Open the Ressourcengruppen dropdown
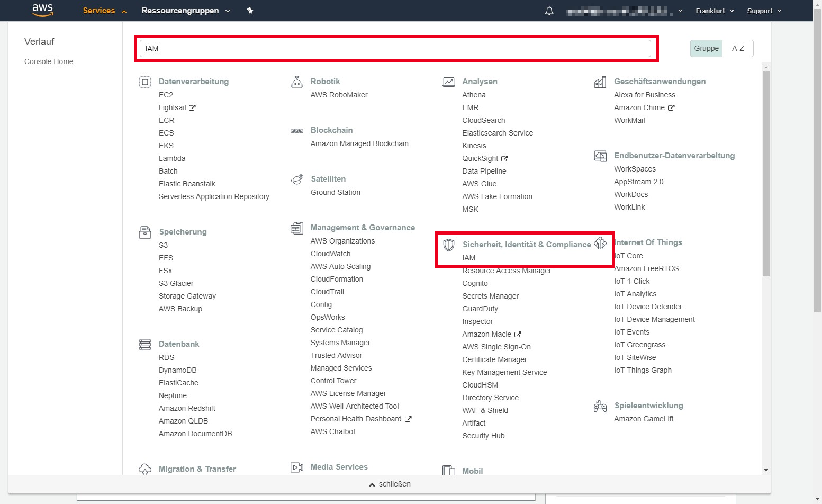The height and width of the screenshot is (504, 822). point(186,11)
